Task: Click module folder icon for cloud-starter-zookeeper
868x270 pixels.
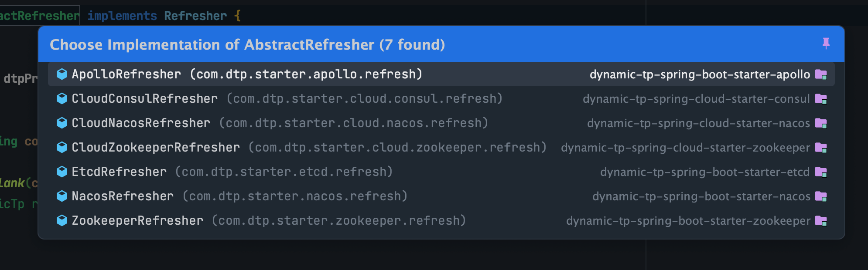Action: (821, 148)
